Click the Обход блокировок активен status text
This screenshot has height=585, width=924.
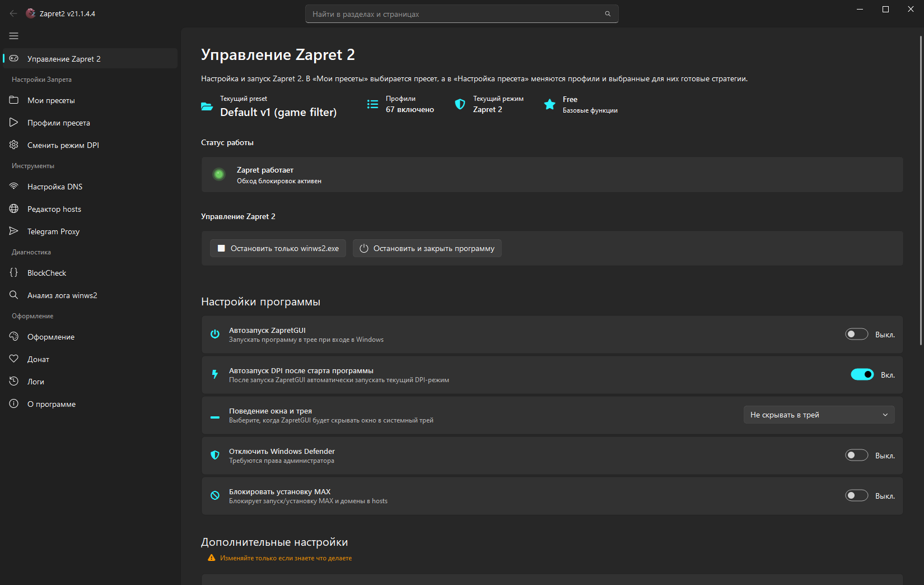[279, 181]
